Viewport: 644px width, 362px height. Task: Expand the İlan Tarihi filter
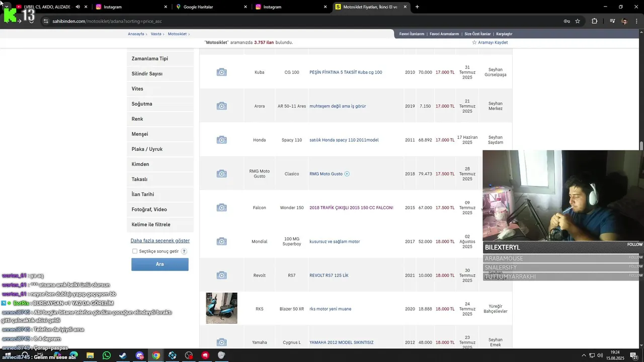pos(160,195)
